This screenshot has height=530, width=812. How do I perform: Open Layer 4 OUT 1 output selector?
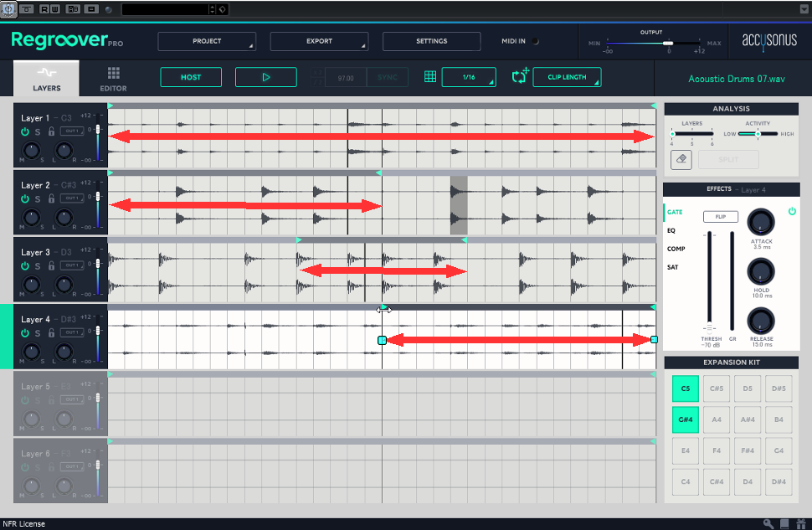72,332
